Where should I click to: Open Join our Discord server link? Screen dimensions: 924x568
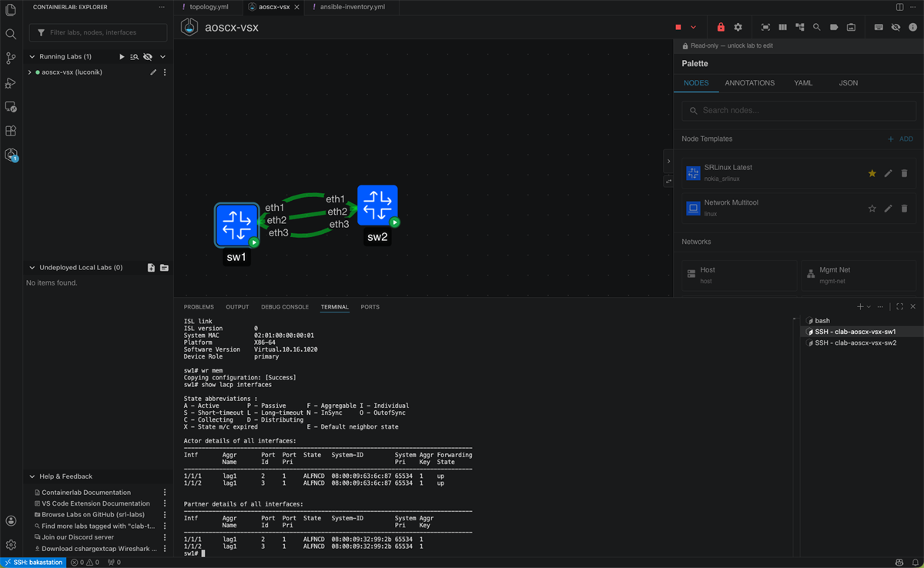point(78,537)
